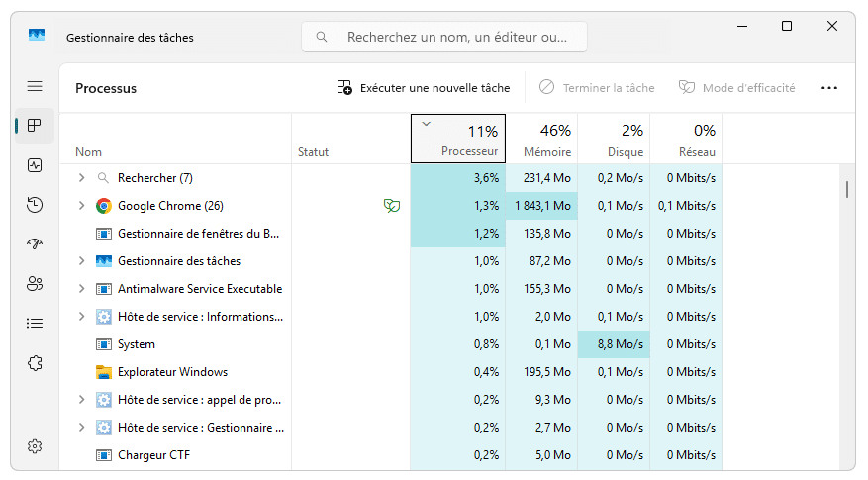This screenshot has width=868, height=480.
Task: Open the Performance tab with pulse icon
Action: point(35,165)
